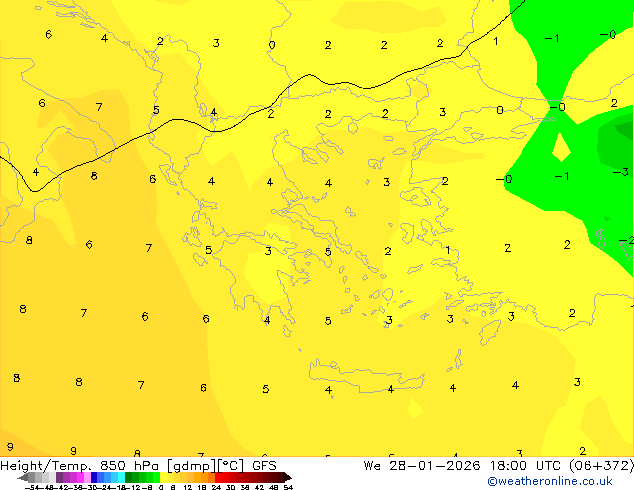
Task: Click the cyan −18°C swatch in the legend
Action: click(x=122, y=477)
